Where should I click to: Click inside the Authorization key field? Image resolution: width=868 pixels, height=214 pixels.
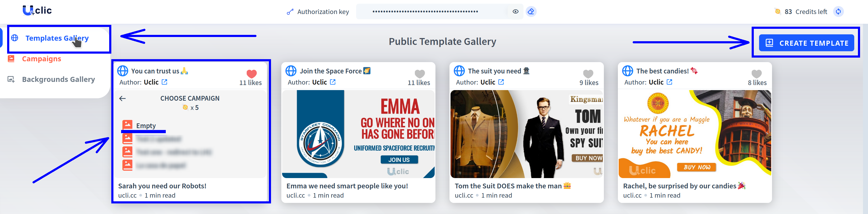431,11
